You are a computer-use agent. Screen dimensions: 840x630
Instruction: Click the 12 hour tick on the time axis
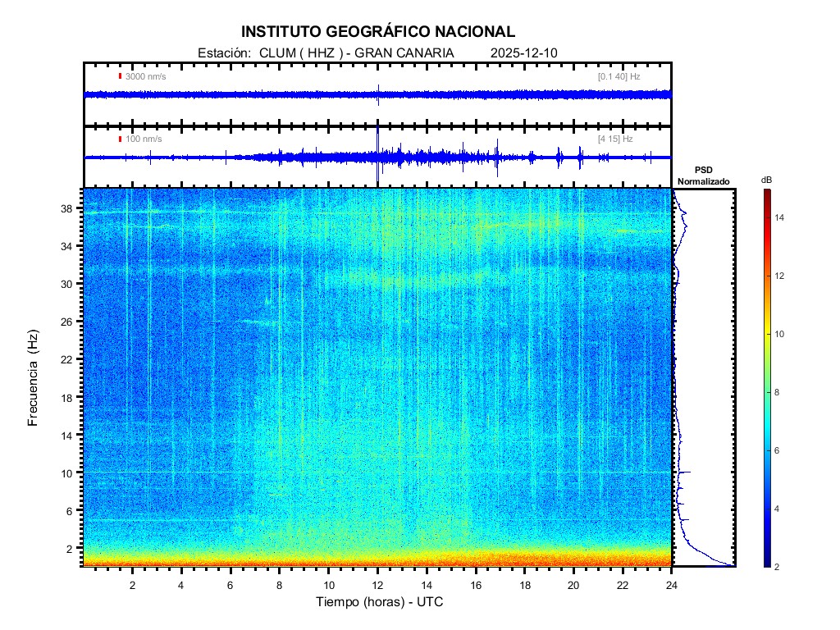(377, 585)
